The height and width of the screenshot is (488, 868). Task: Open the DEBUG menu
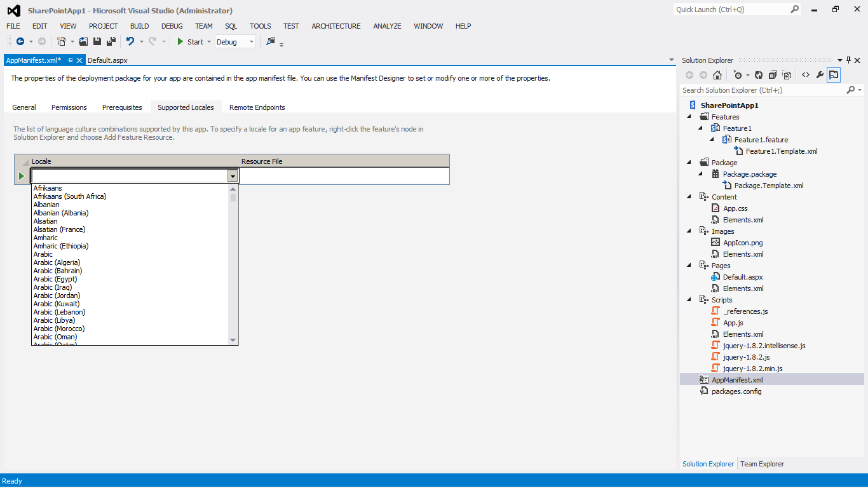(172, 26)
